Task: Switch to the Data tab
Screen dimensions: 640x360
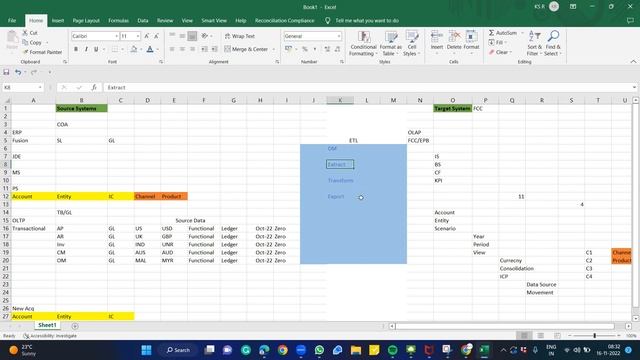Action: click(142, 20)
